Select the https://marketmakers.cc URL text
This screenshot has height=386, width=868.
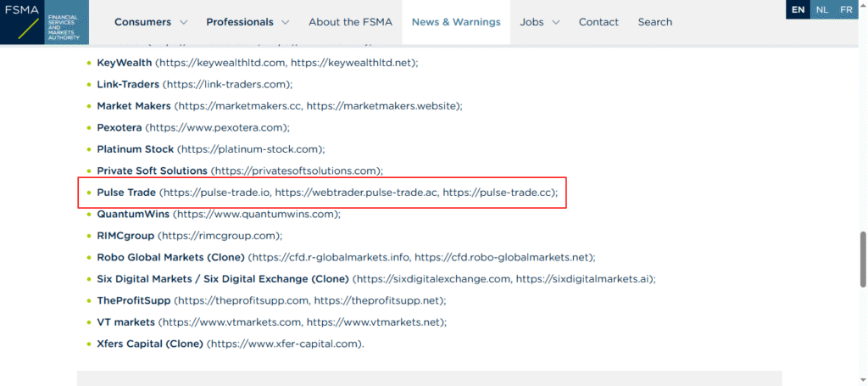pos(240,106)
